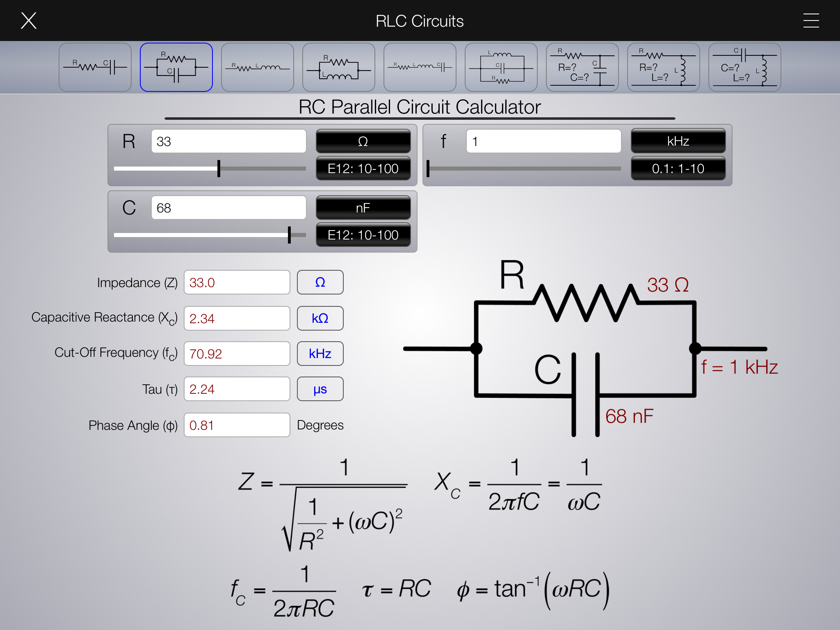Choose the RLC series circuit icon
Viewport: 840px width, 630px height.
420,67
